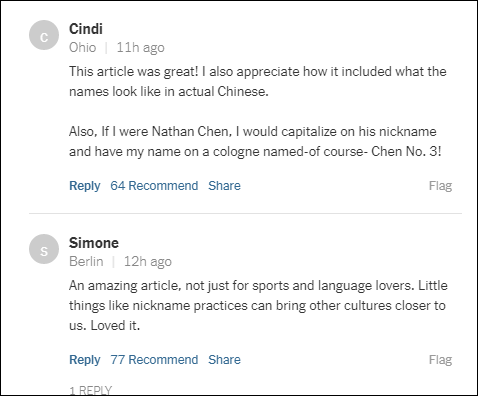Open Cindi's commenter name
The width and height of the screenshot is (478, 396).
(x=86, y=29)
